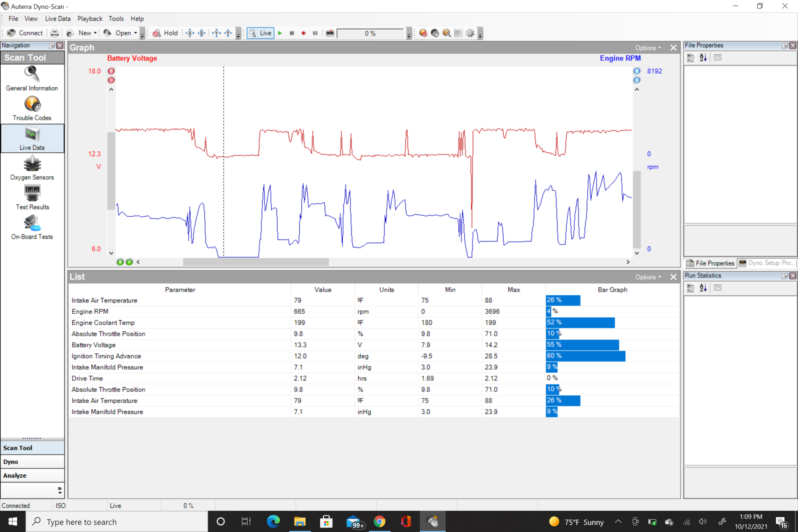Screen dimensions: 798x532
Task: Open On-Board Tests
Action: pyautogui.click(x=32, y=227)
